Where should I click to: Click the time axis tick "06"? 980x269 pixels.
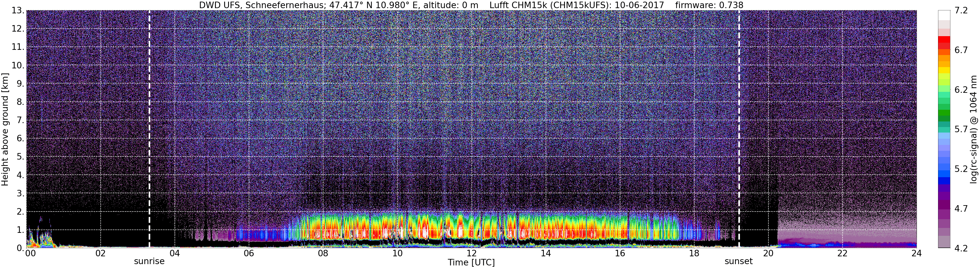tap(249, 254)
